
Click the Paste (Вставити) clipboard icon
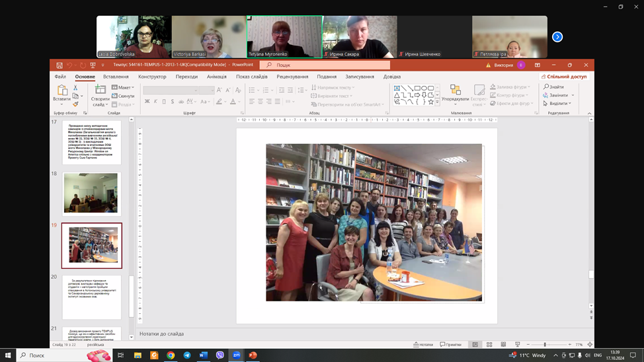61,90
